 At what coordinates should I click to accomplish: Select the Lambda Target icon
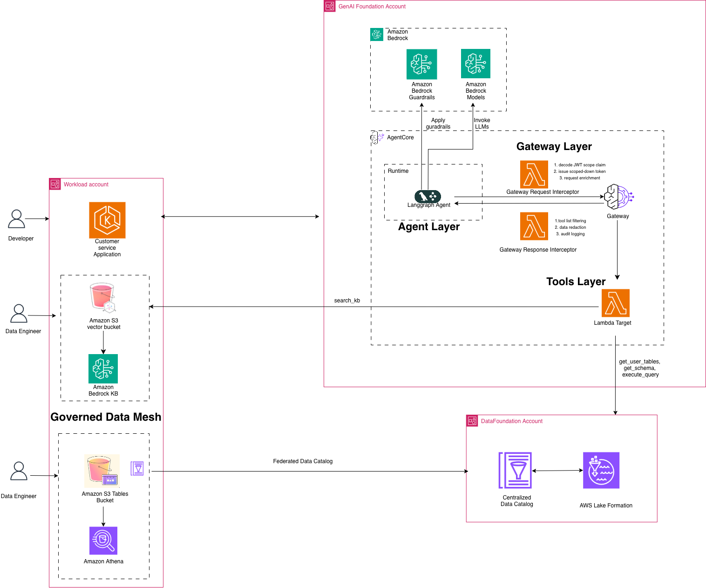[x=616, y=303]
